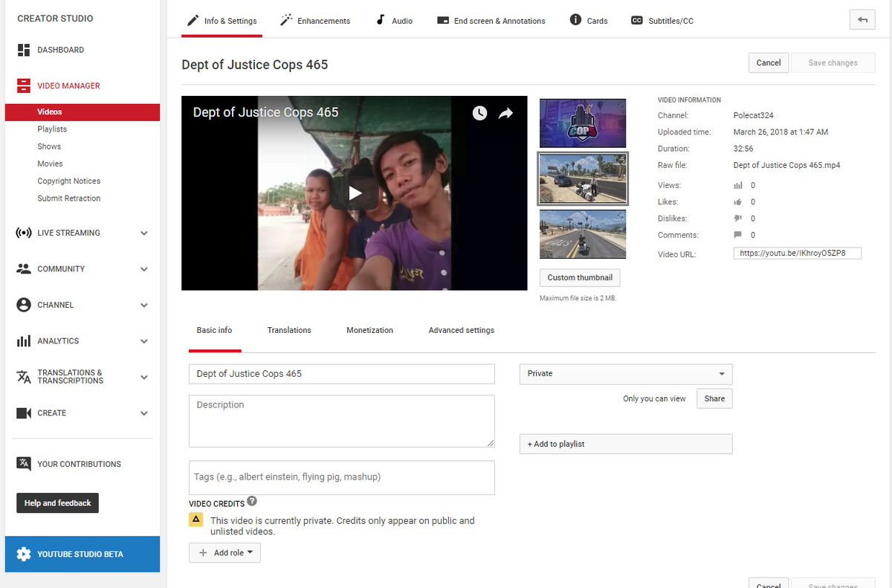
Task: Click the Tags input field
Action: click(341, 477)
